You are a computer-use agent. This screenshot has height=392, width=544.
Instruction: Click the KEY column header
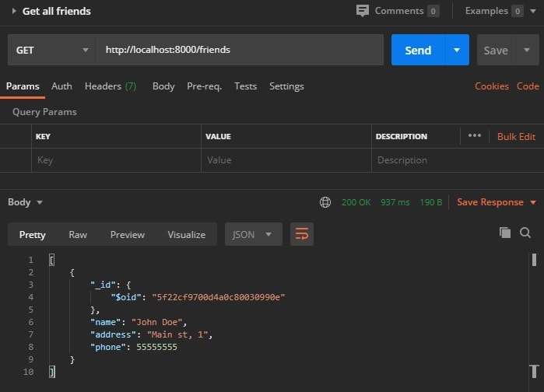[x=43, y=137]
